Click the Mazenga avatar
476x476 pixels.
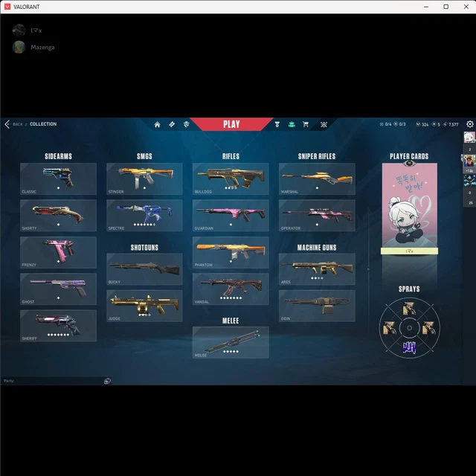pos(19,48)
